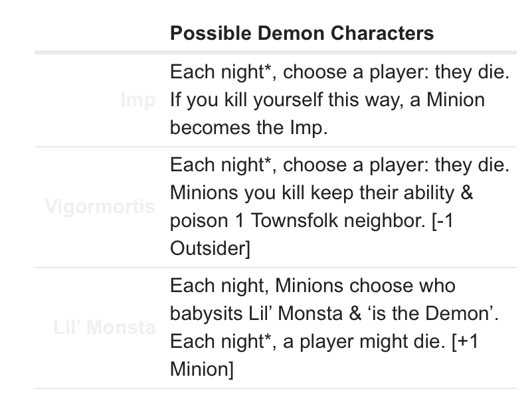Click the divider below the Lil' Monsta row
Image resolution: width=532 pixels, height=399 pixels.
click(x=276, y=388)
